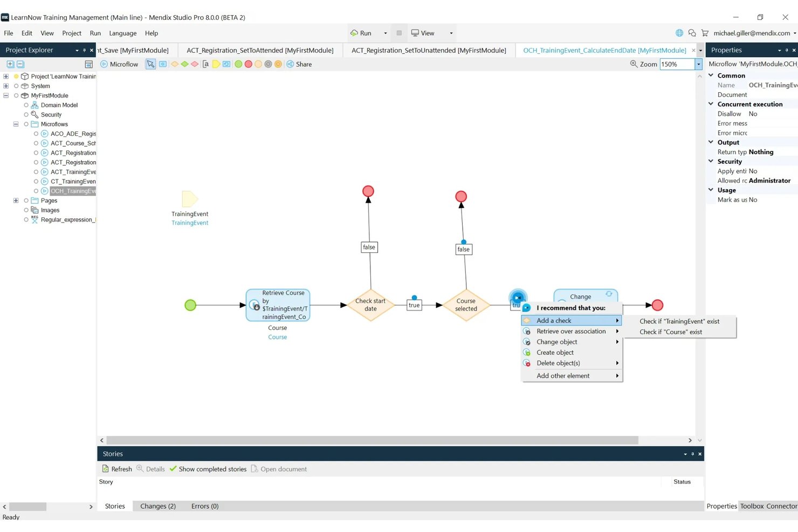Select Check if "TrainingEvent" exist option
Screen dimensions: 798x532
[679, 321]
